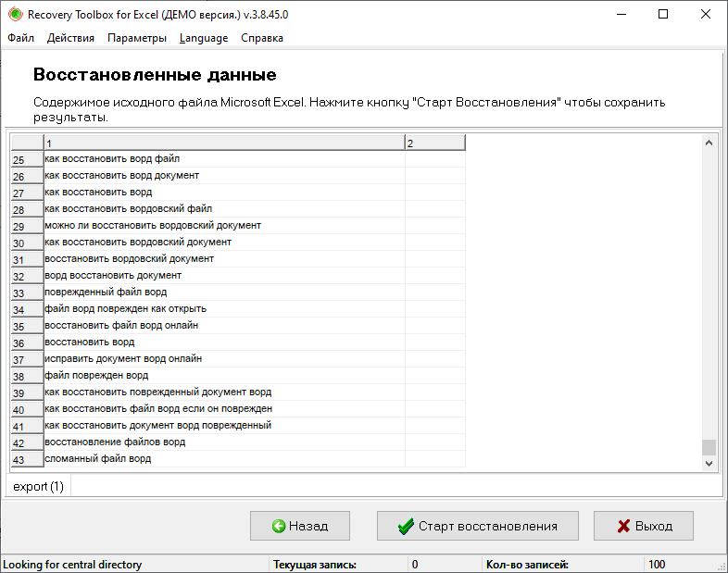This screenshot has width=728, height=573.
Task: Select row 27 cell 'как восстановить ворд'
Action: (224, 193)
